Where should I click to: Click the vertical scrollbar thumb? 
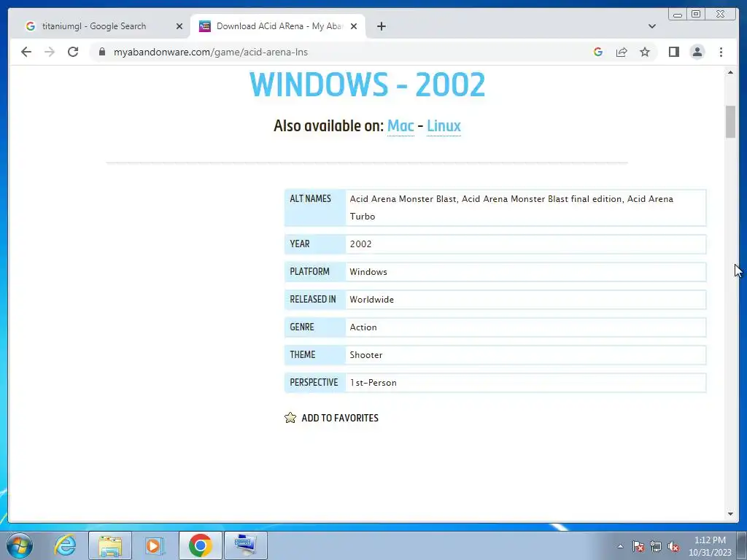coord(730,122)
